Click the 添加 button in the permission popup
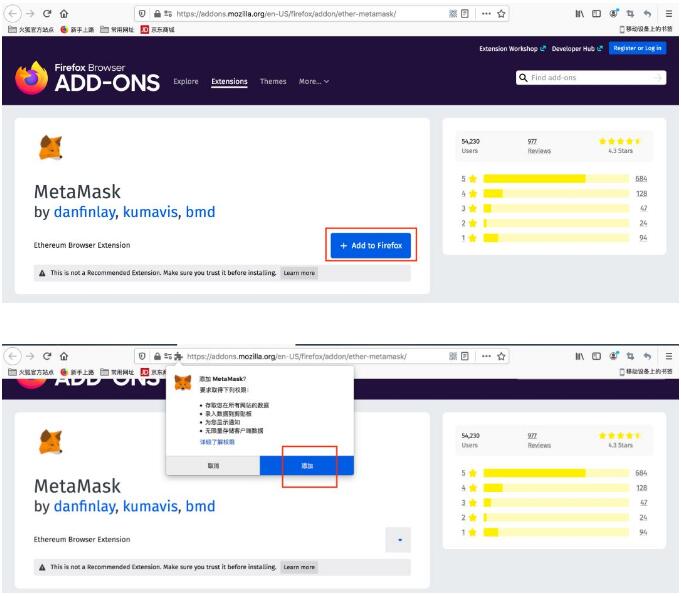Viewport: 681px width, 596px height. 307,466
